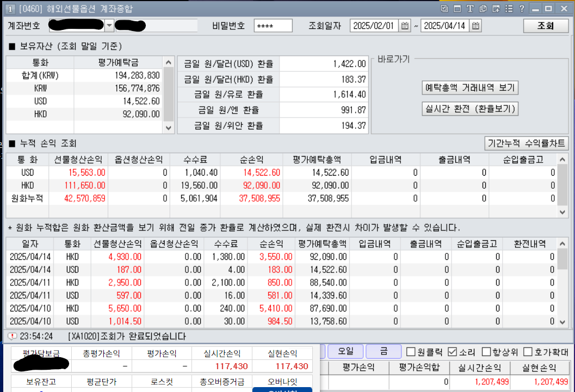Click the window layout icon in title bar
Viewport: 575px width, 392px height.
457,9
